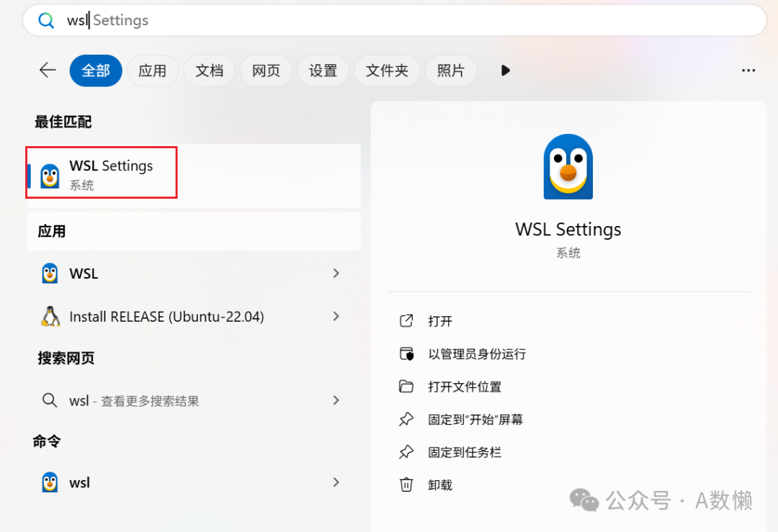
Task: Switch to the 文档 filter tab
Action: pos(209,70)
